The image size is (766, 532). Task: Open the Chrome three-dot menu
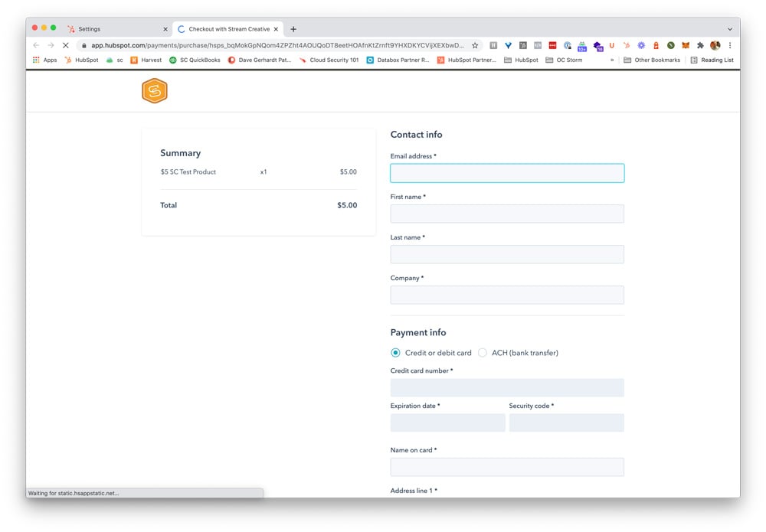click(x=729, y=46)
